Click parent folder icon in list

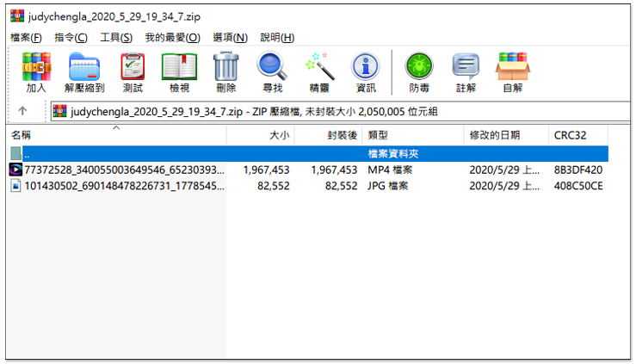click(15, 153)
